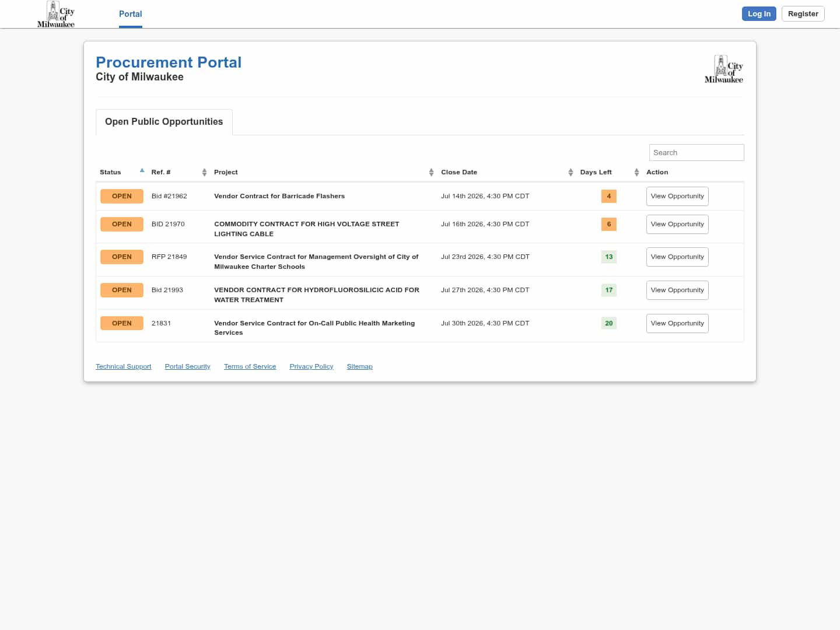The image size is (840, 630).
Task: Open the Portal Security link
Action: pyautogui.click(x=188, y=366)
